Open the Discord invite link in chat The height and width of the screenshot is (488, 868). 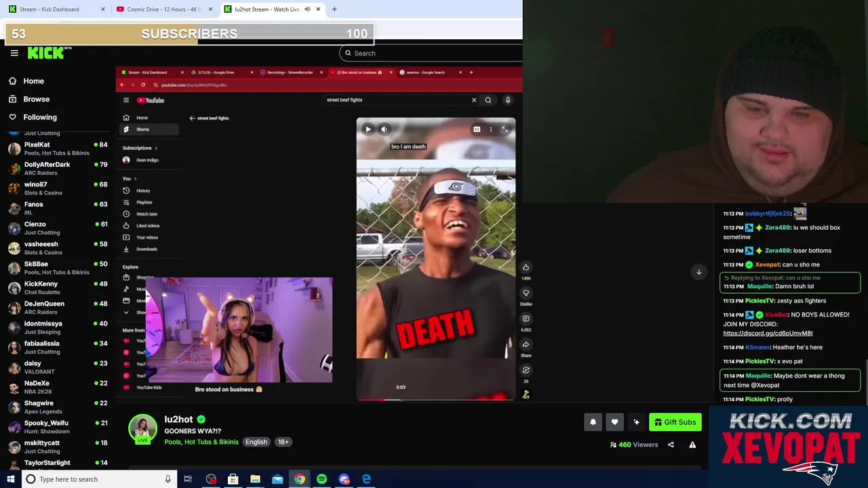(768, 333)
